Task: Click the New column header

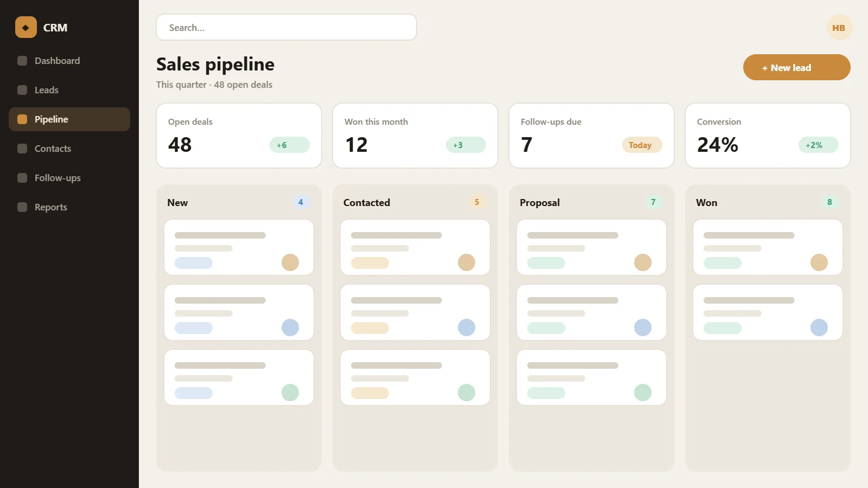Action: (x=177, y=202)
